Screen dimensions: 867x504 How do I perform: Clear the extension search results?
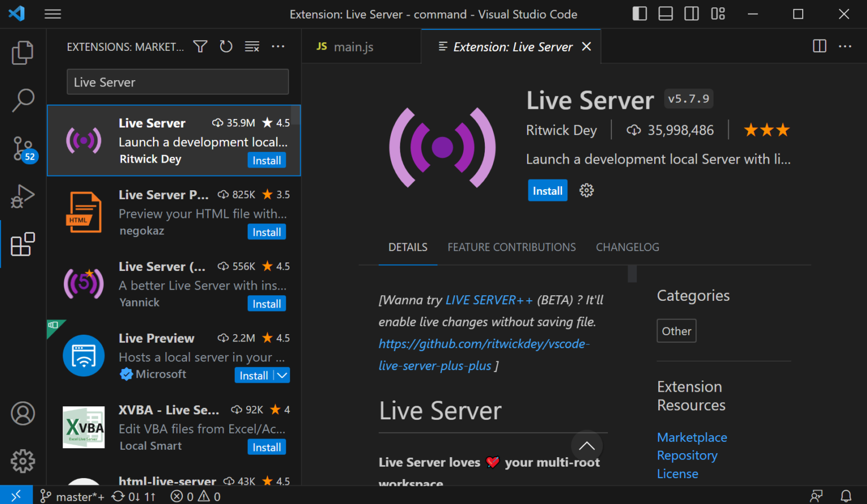[x=252, y=46]
